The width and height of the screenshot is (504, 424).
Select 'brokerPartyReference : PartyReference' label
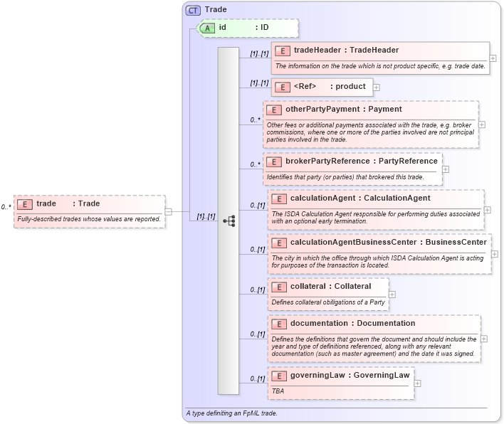coord(362,161)
